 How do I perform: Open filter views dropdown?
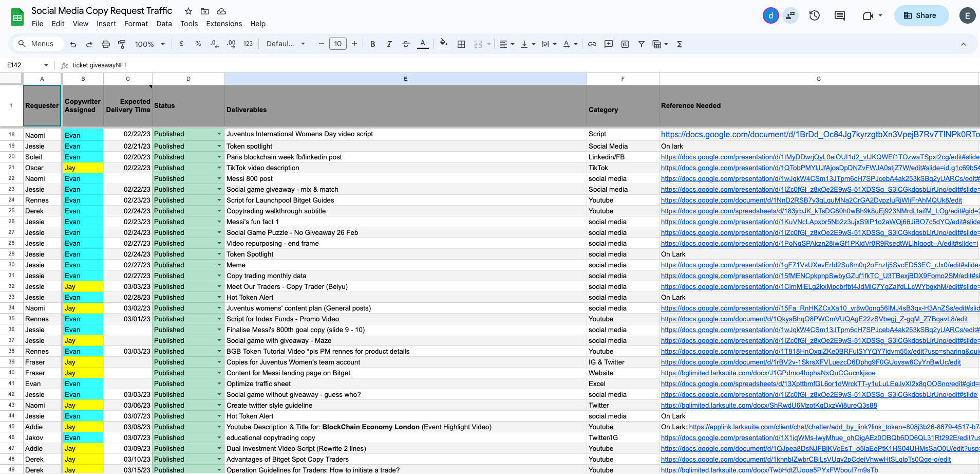point(660,44)
